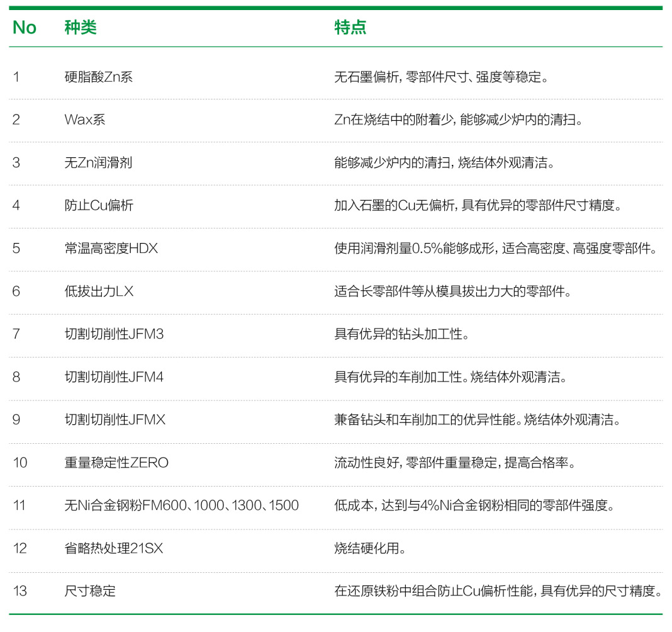
Task: Click feature text '在还原铁粉中组合防止Cu偏析性能' in row 13
Action: pyautogui.click(x=434, y=591)
